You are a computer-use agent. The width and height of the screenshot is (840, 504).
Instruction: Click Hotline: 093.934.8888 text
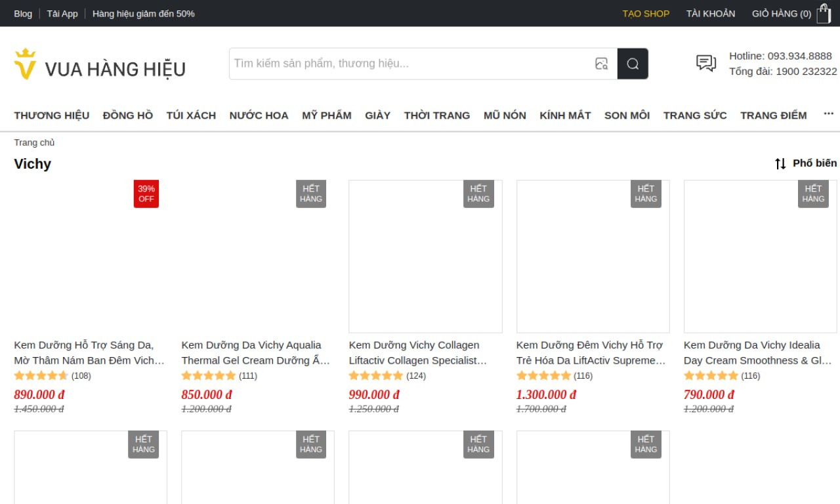780,56
